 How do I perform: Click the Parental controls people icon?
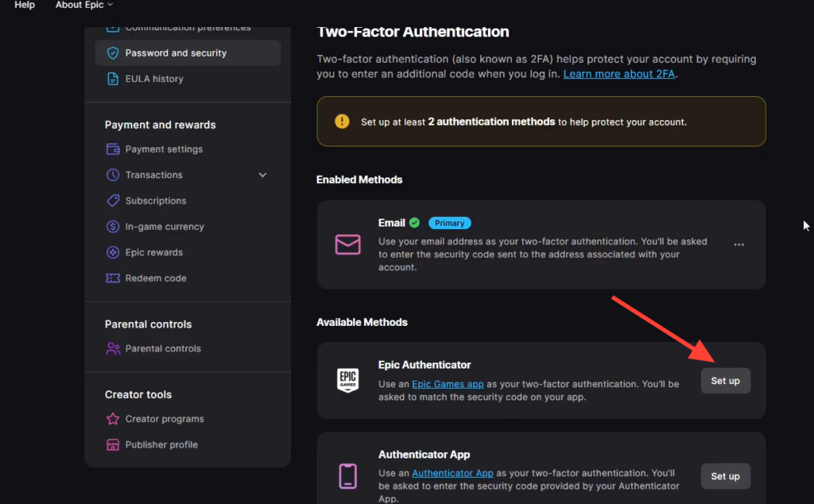point(113,348)
